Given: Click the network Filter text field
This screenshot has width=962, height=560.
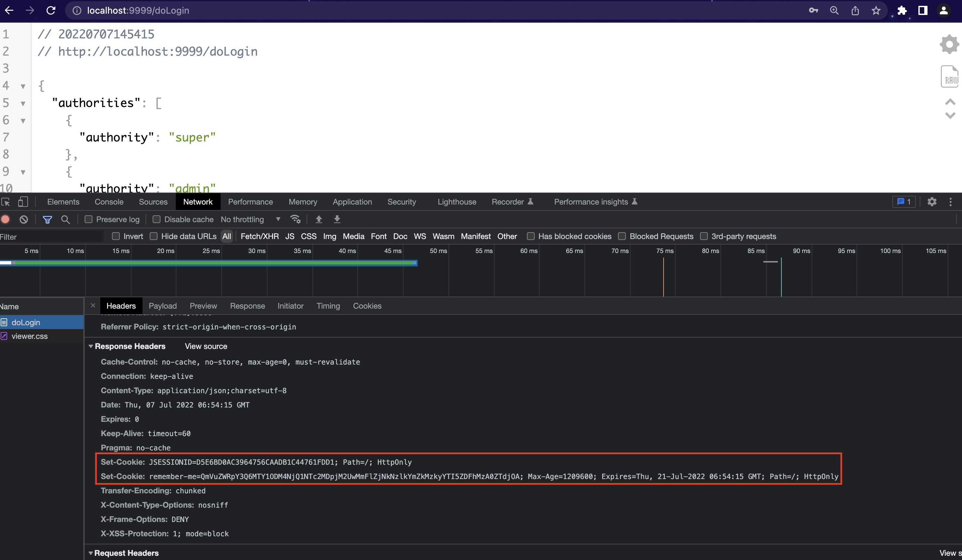Looking at the screenshot, I should [51, 236].
